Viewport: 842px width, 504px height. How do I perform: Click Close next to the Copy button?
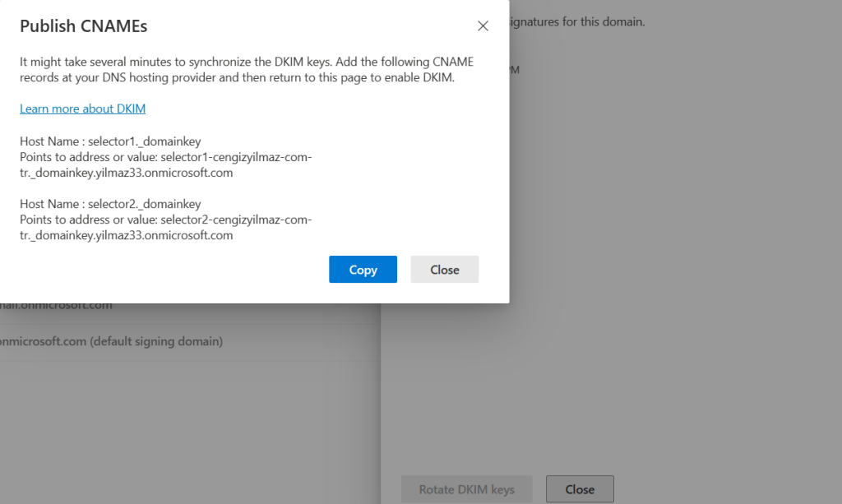tap(444, 270)
